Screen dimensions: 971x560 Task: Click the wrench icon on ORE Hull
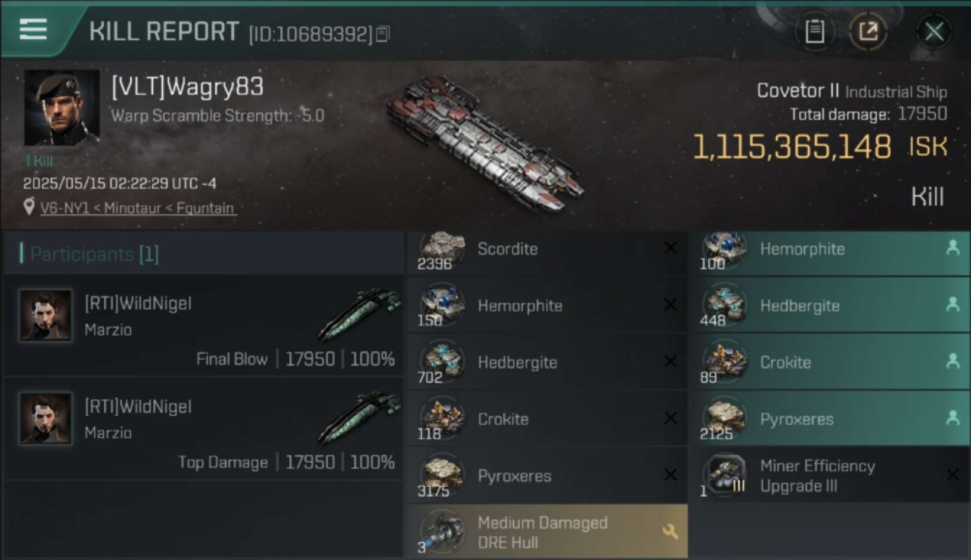pyautogui.click(x=670, y=532)
